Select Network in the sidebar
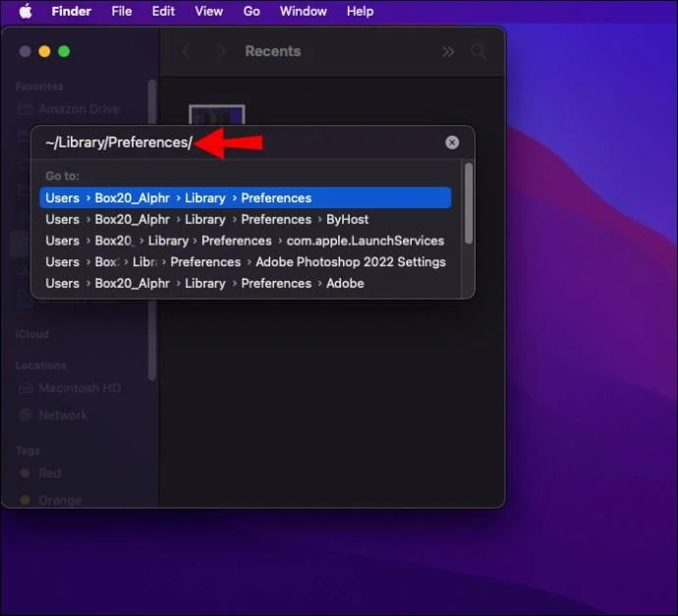The height and width of the screenshot is (616, 678). click(53, 415)
